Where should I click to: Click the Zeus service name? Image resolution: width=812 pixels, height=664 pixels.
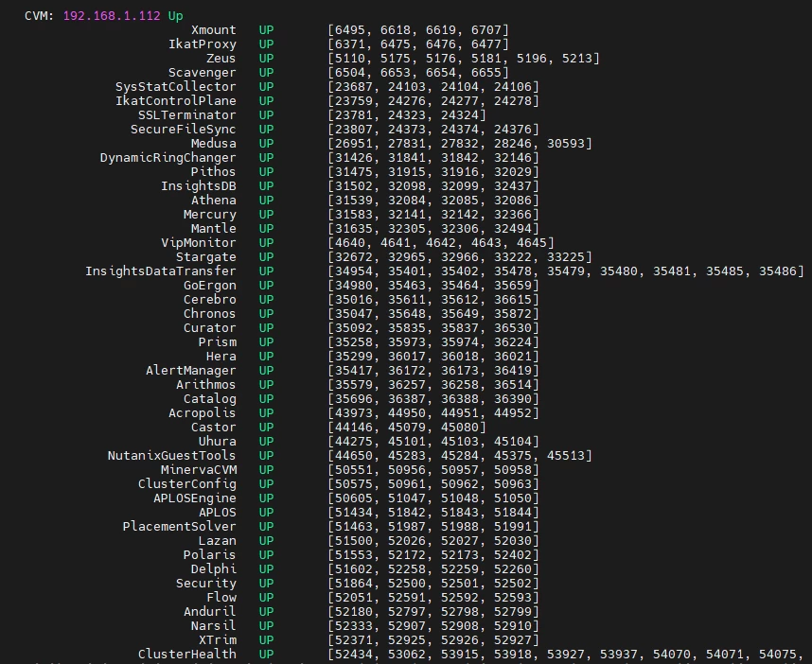(x=221, y=59)
